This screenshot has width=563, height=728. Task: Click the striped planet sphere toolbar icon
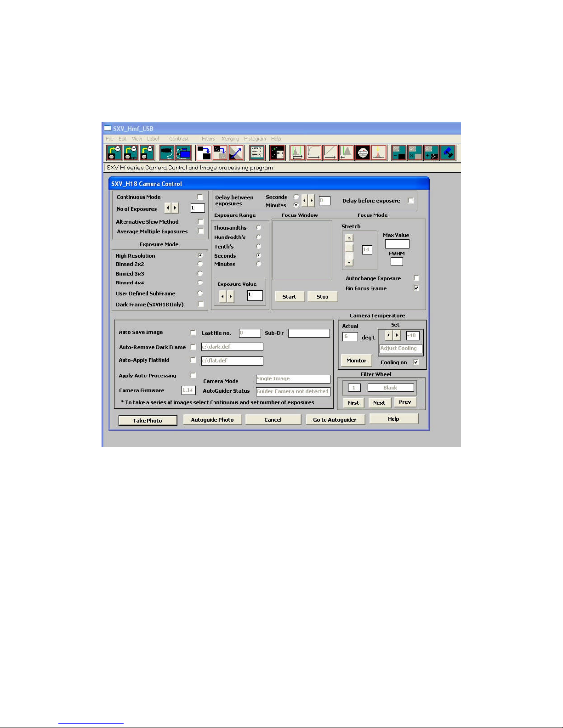363,152
